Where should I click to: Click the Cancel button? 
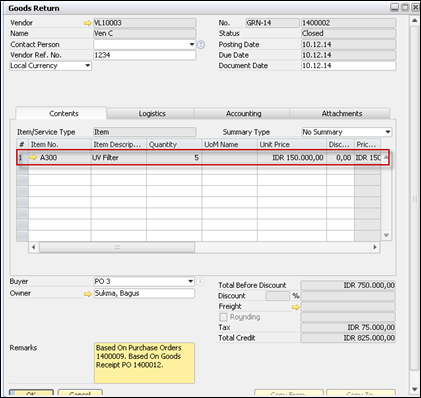coord(80,393)
